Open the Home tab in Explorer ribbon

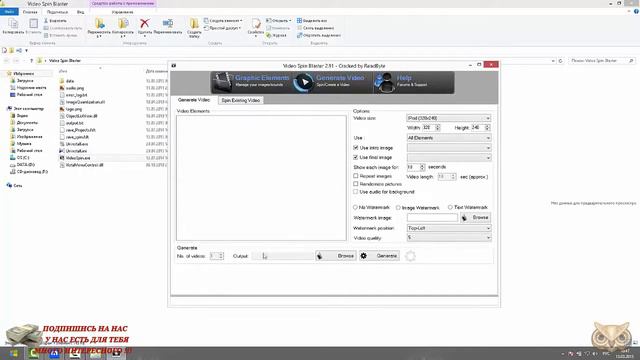coord(30,12)
